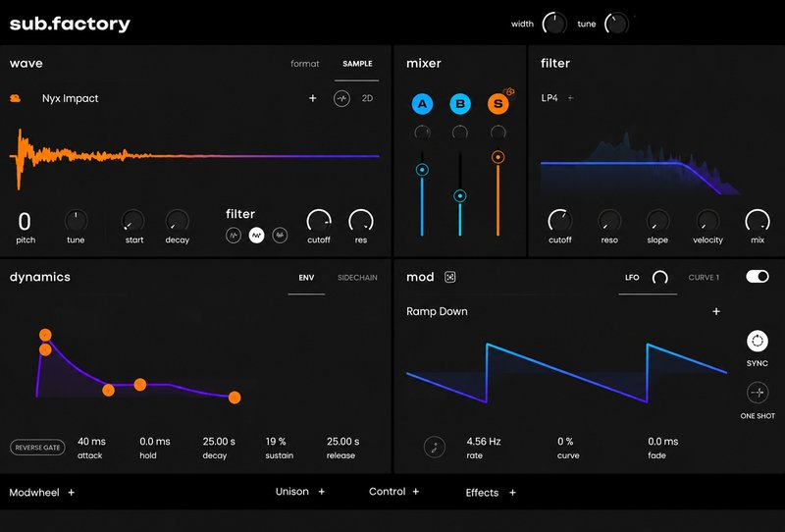Click the pan knob under channel B

pos(460,133)
